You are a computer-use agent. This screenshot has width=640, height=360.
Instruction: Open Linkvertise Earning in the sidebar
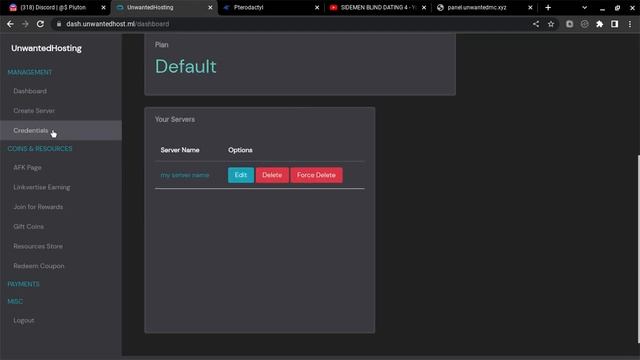[42, 187]
